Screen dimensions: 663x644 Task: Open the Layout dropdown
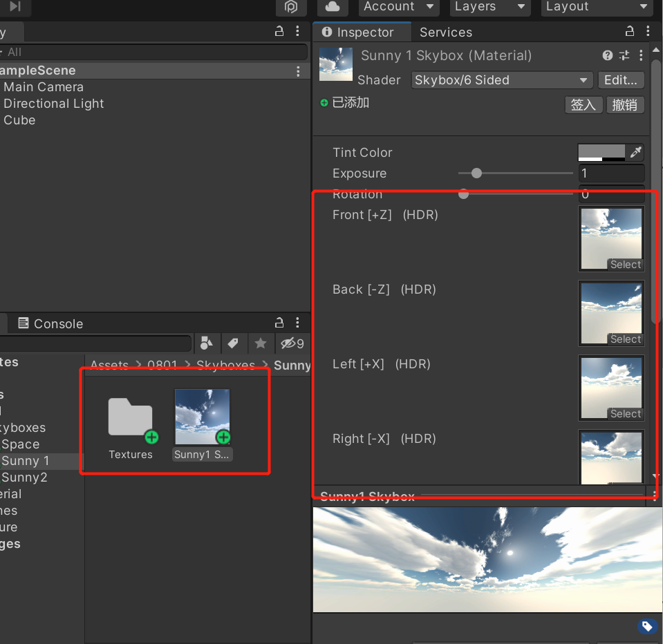[x=596, y=7]
